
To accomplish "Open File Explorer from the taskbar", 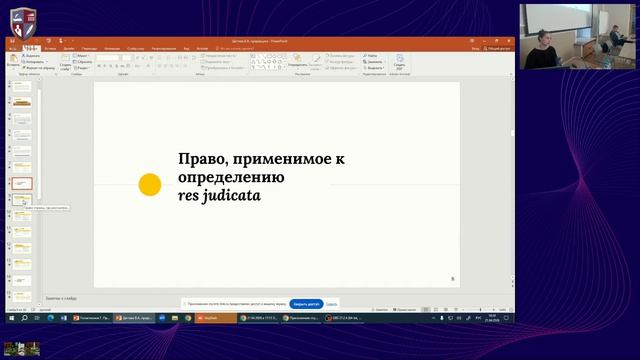I will click(175, 318).
